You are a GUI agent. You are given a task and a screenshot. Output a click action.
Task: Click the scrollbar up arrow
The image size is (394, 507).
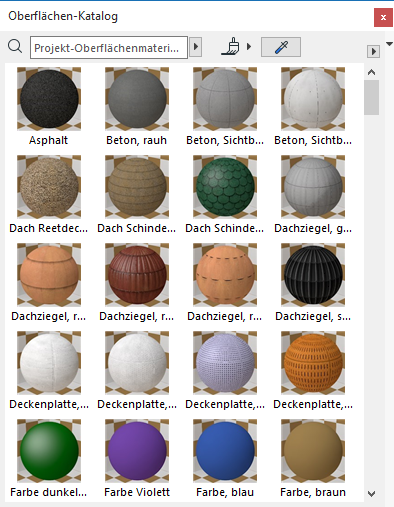(371, 72)
